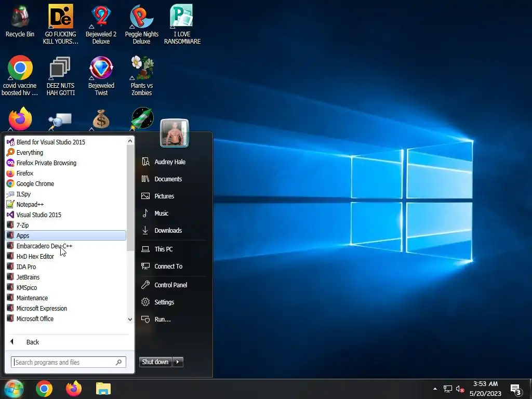Show hidden system tray icons
Viewport: 532px width, 399px height.
pyautogui.click(x=435, y=389)
